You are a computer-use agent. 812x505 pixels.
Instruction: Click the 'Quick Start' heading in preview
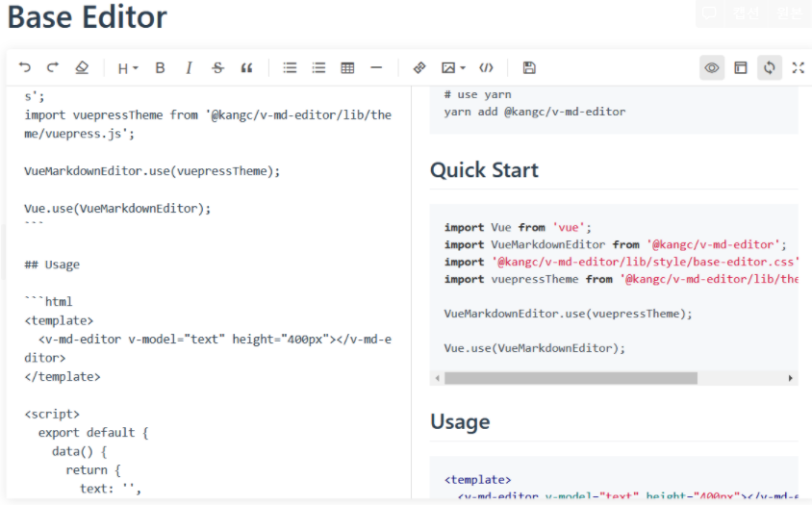coord(484,170)
